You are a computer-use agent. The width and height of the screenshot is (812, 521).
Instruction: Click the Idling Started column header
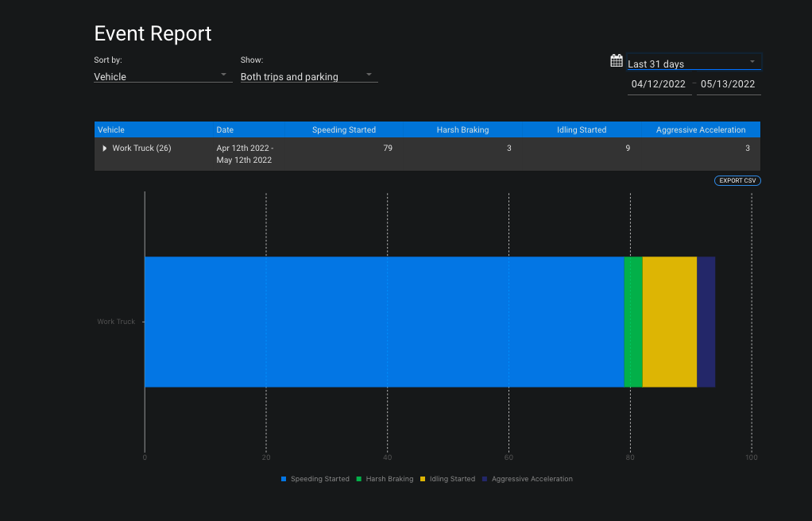[x=582, y=130]
